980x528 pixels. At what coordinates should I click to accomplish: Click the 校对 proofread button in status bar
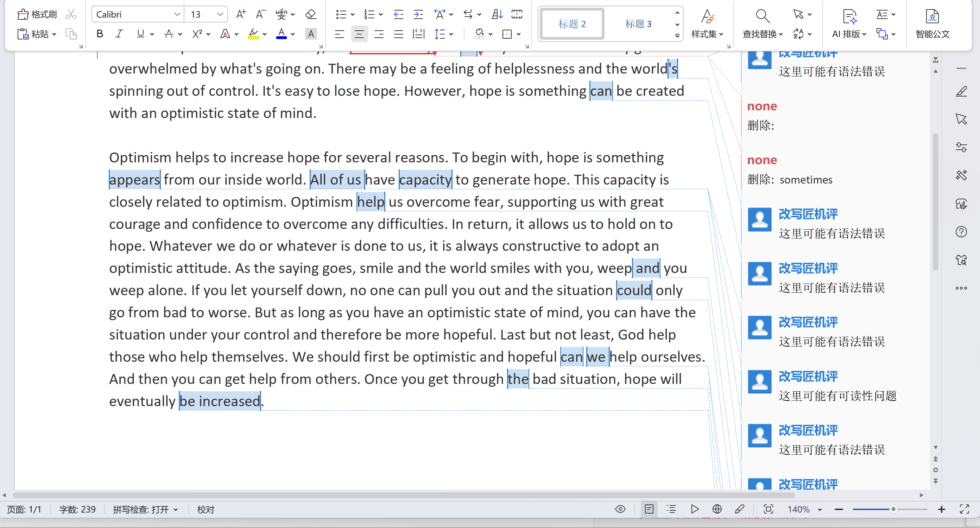pyautogui.click(x=206, y=509)
